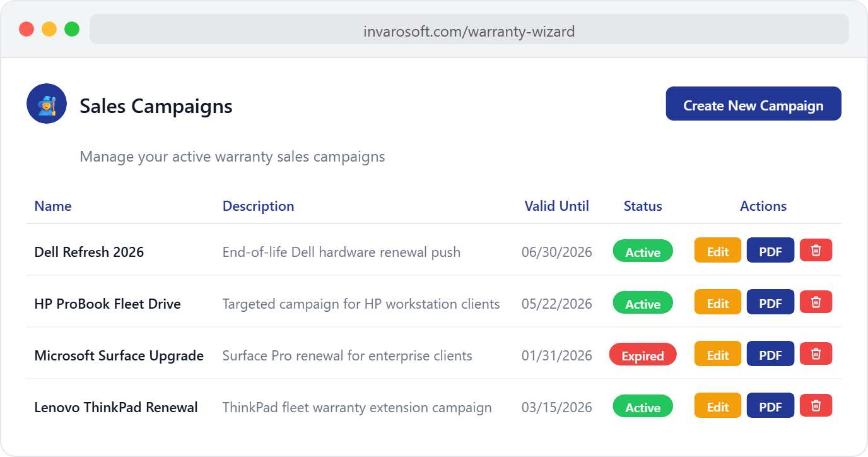This screenshot has width=868, height=457.
Task: Click the wizard avatar logo icon
Action: point(47,104)
